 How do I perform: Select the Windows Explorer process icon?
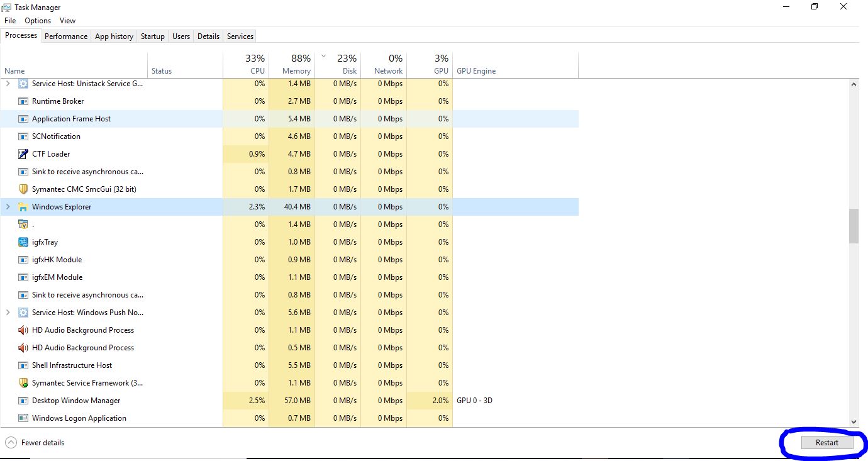(23, 206)
